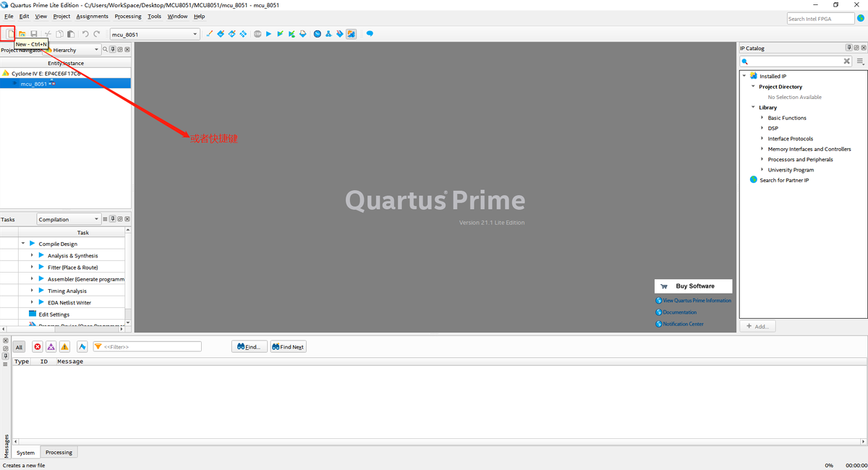Image resolution: width=868 pixels, height=470 pixels.
Task: Click the Buy Software button
Action: [694, 286]
